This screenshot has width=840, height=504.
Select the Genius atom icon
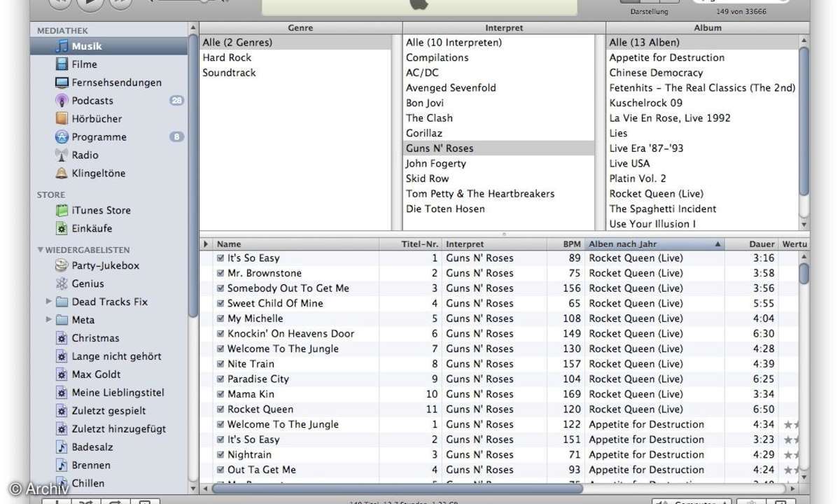tap(62, 283)
